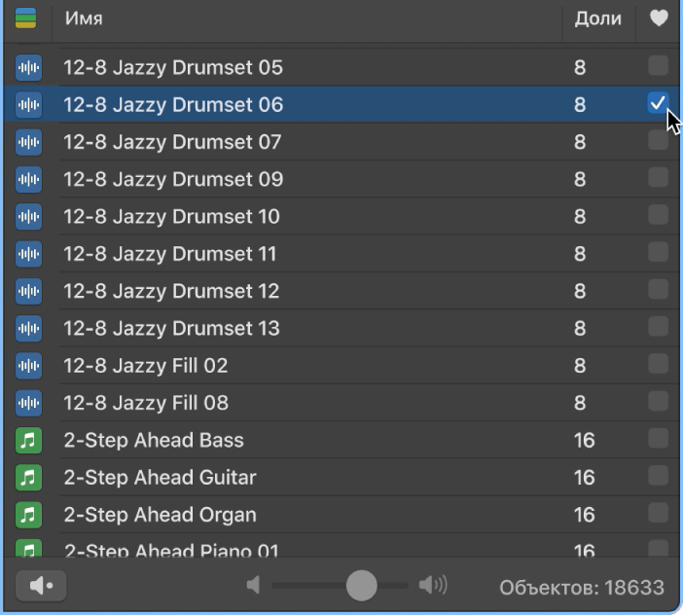The width and height of the screenshot is (683, 616).
Task: Select the 12-8 Jazzy Drumset 13 loop
Action: click(x=171, y=329)
